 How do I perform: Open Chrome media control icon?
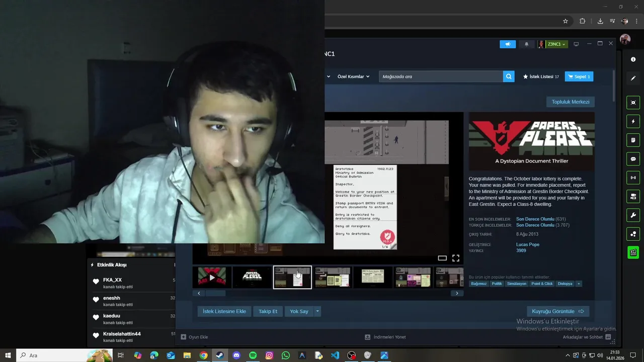tap(612, 21)
